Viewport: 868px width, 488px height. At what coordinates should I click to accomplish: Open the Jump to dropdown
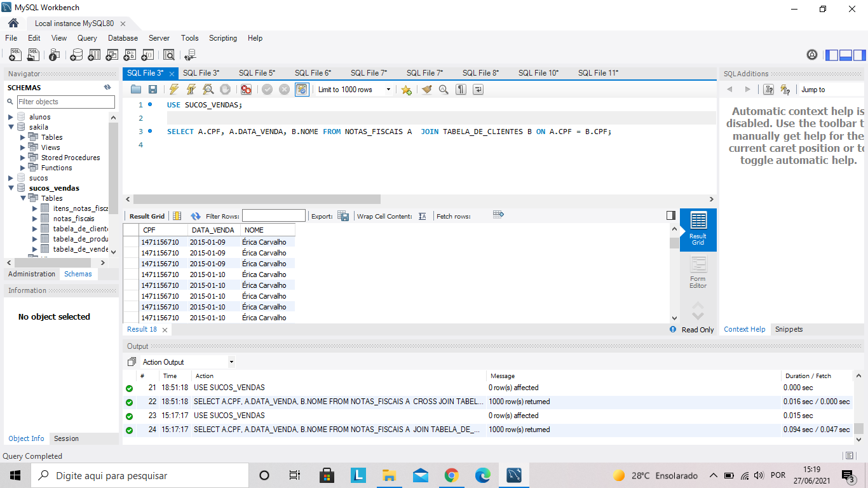tap(832, 90)
